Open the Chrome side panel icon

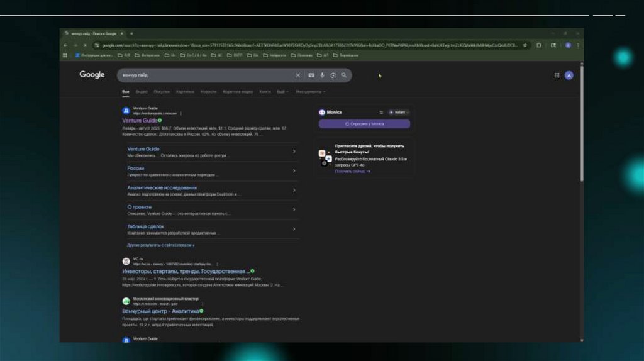pos(553,45)
